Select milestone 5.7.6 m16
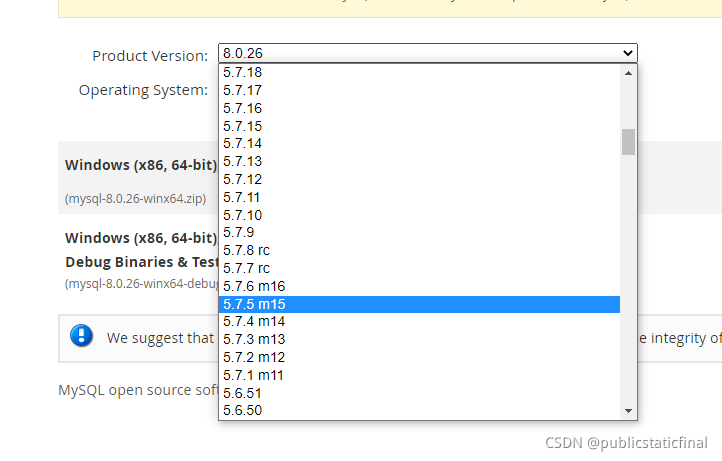 (x=419, y=286)
